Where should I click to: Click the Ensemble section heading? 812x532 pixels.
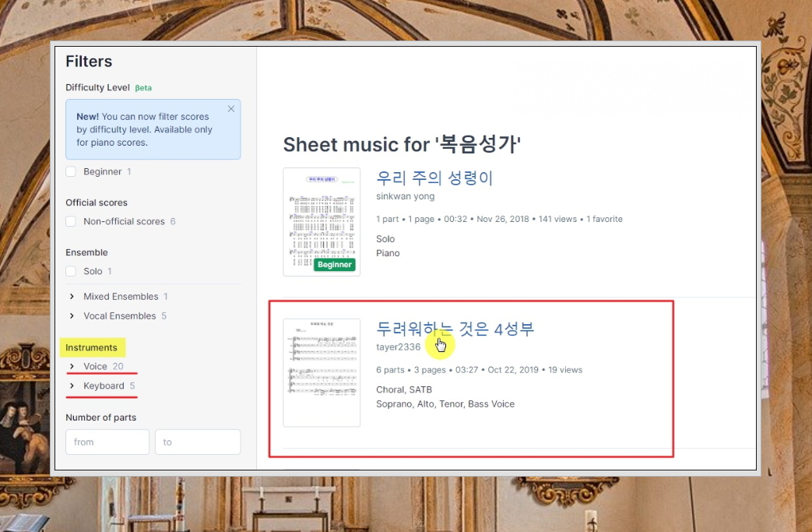(x=86, y=252)
